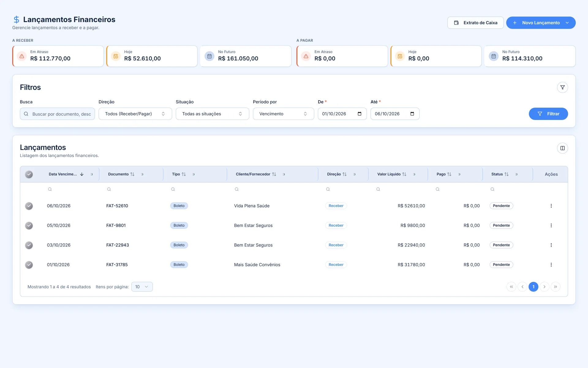Open the A Pagar No Futuro card
588x368 pixels.
click(530, 56)
